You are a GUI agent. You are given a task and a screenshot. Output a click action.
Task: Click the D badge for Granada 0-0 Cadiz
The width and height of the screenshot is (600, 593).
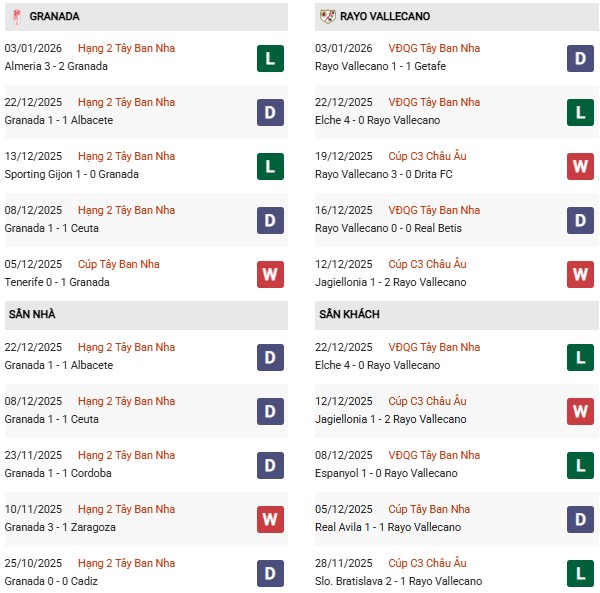click(x=269, y=573)
